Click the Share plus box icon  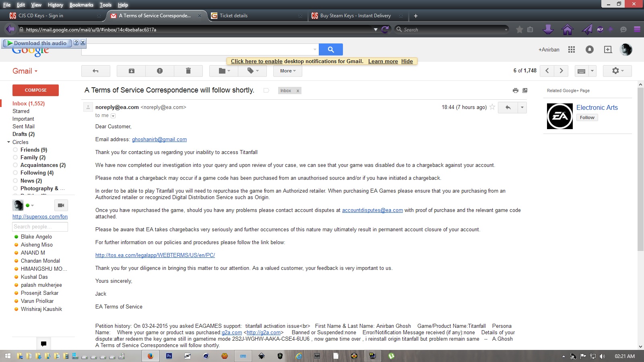[608, 49]
